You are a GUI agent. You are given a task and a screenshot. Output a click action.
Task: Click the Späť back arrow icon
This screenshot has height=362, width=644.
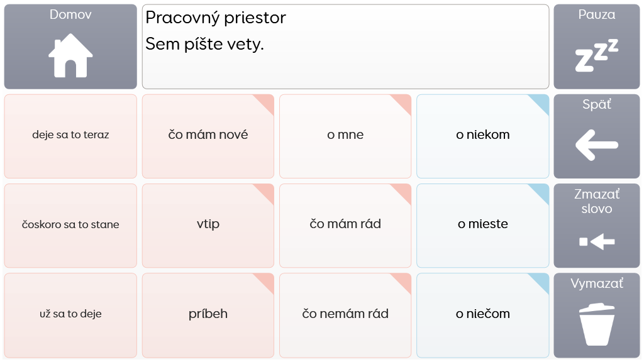click(596, 145)
